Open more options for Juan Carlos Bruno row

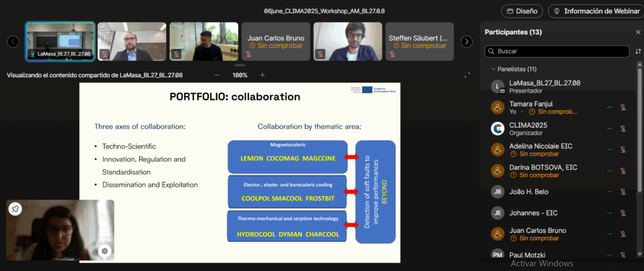(x=609, y=234)
